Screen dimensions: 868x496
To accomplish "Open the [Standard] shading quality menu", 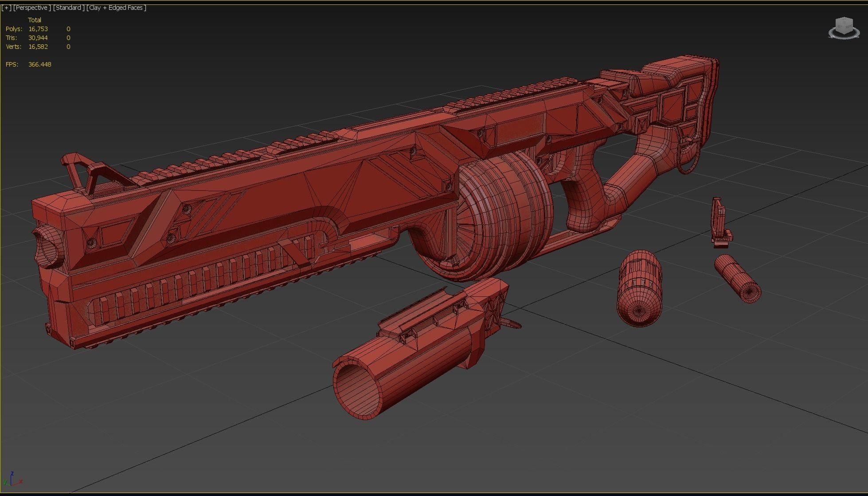I will coord(69,8).
